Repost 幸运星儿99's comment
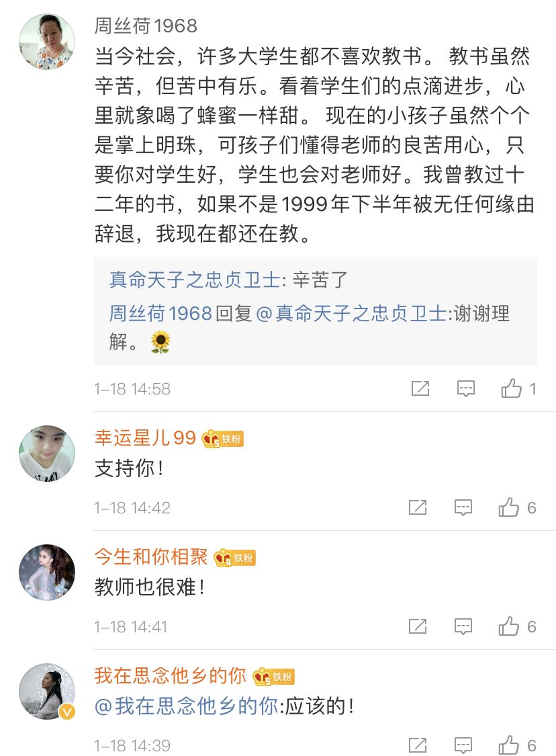The height and width of the screenshot is (756, 556). 418,507
